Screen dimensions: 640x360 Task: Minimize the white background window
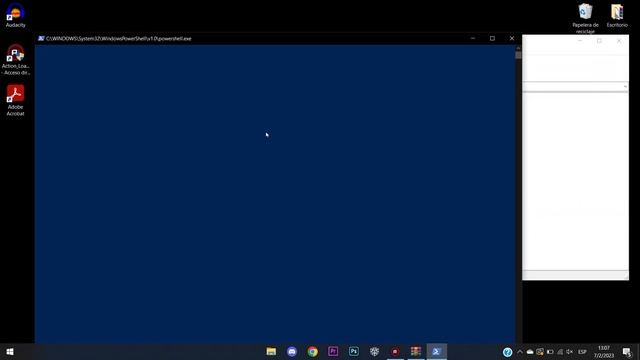(580, 41)
